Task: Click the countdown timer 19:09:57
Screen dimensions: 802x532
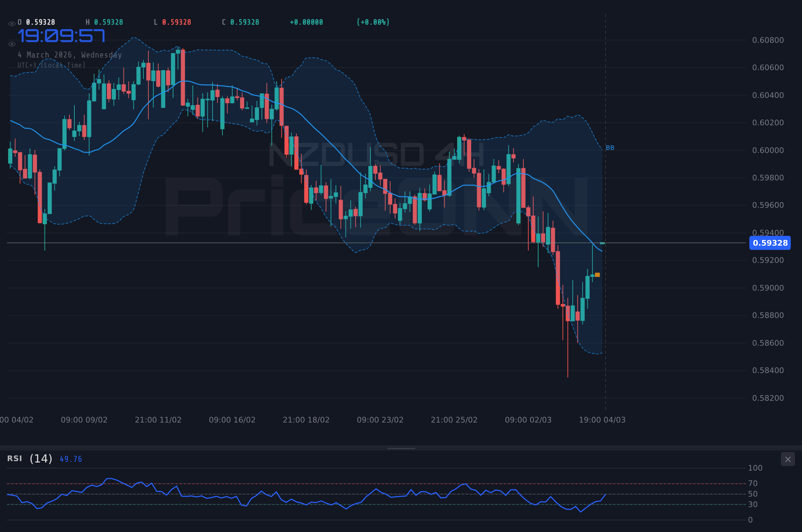Action: click(x=62, y=35)
